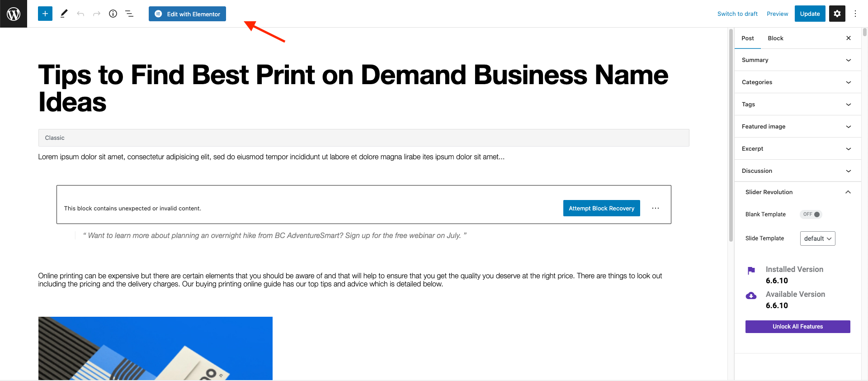Open invalid block's three-dot options
The height and width of the screenshot is (381, 868).
point(656,208)
